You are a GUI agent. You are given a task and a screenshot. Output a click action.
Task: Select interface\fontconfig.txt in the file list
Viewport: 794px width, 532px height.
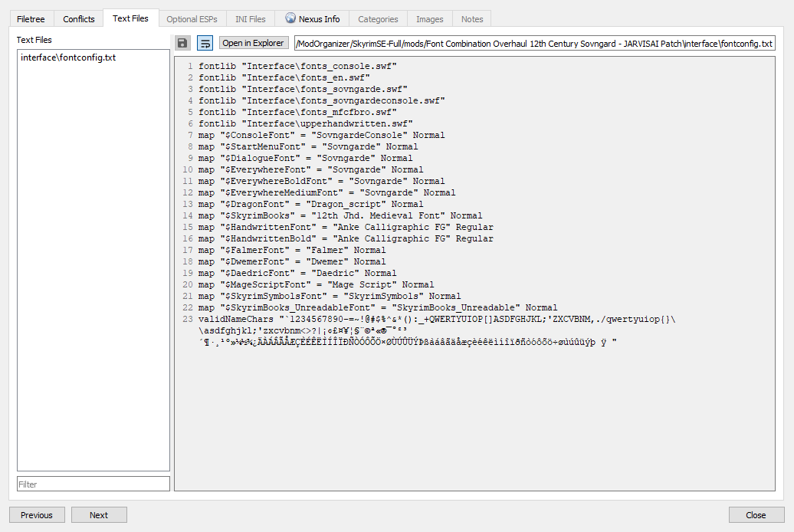pyautogui.click(x=68, y=57)
